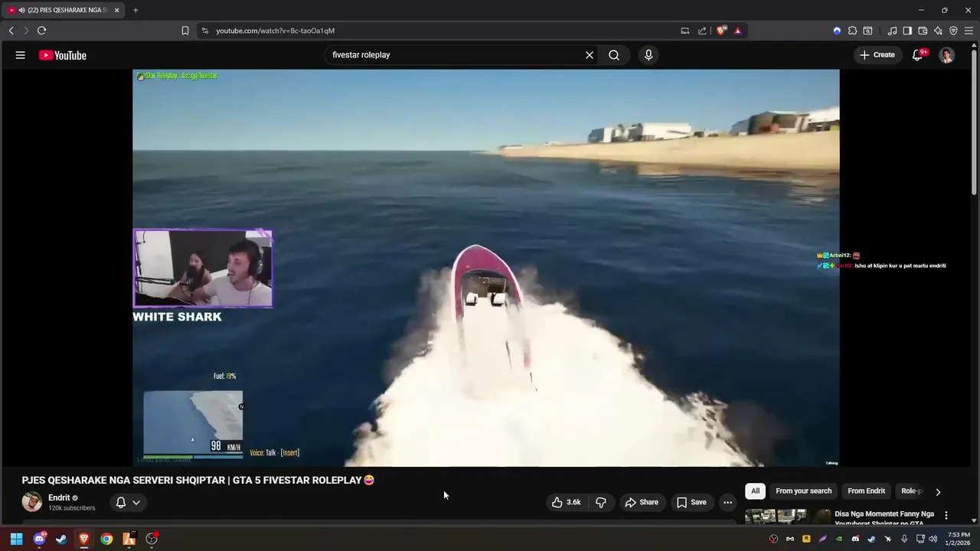Open the account avatar menu
The image size is (980, 551).
click(947, 55)
